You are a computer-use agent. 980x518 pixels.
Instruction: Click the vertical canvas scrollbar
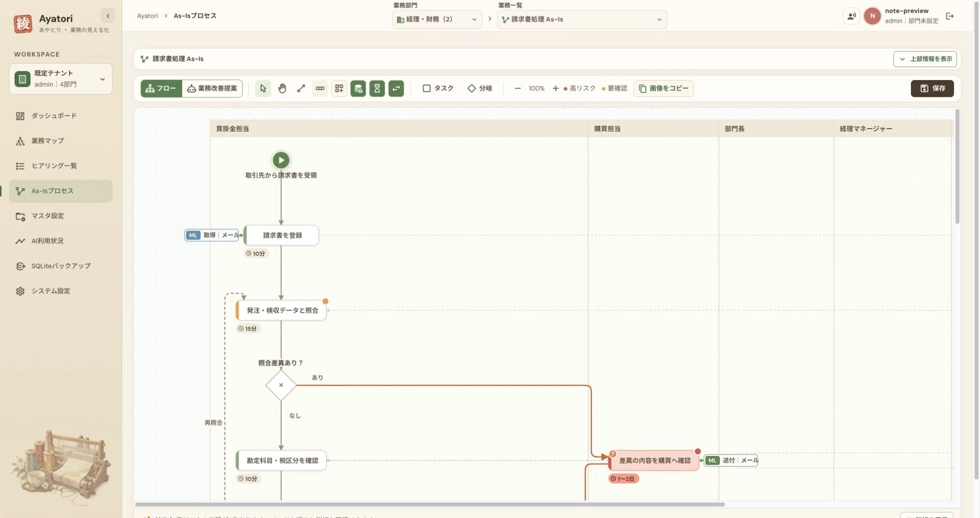pos(957,166)
